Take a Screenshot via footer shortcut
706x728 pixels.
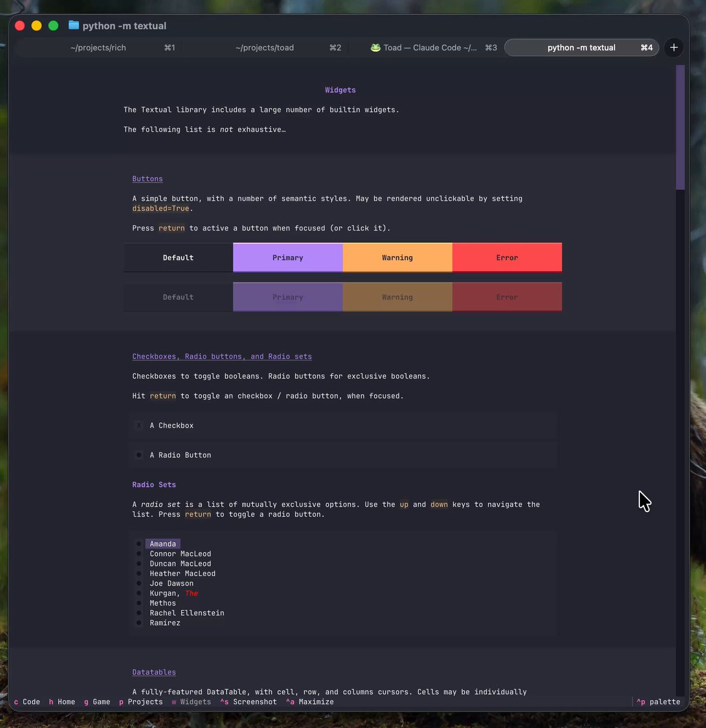tap(248, 702)
